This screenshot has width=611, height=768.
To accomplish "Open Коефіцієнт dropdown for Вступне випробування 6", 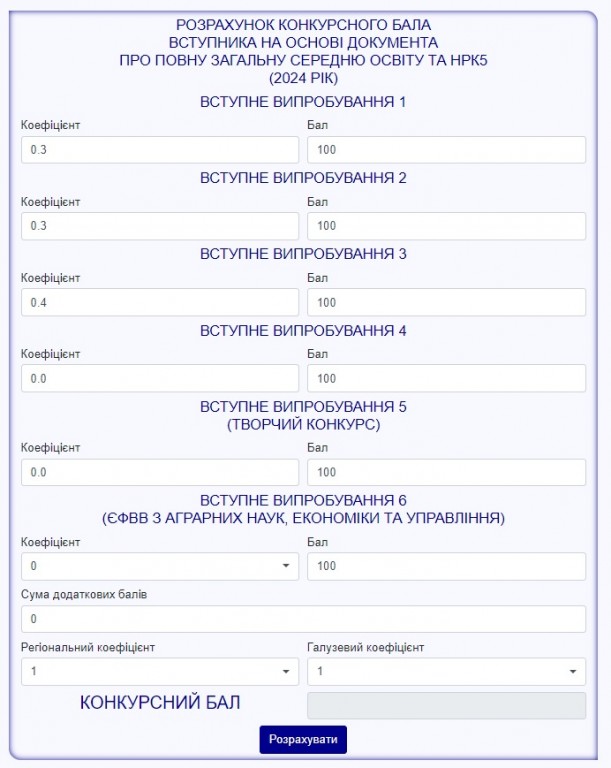I will pyautogui.click(x=159, y=566).
